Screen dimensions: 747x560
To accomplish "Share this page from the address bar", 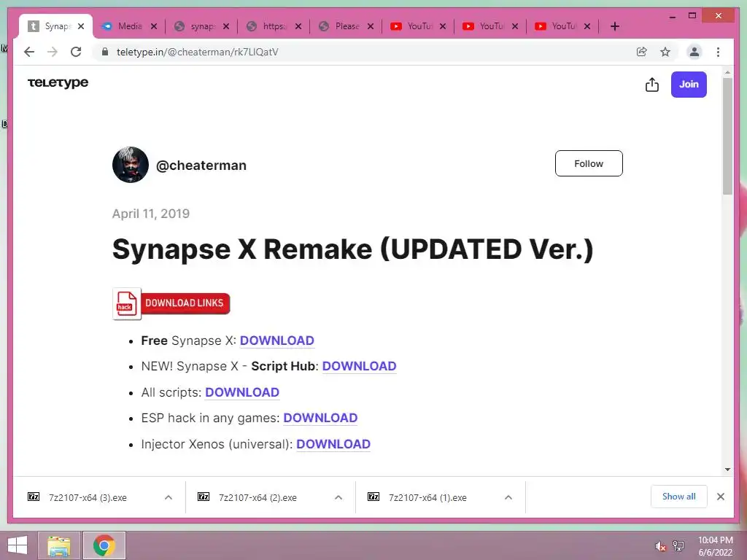I will (642, 52).
